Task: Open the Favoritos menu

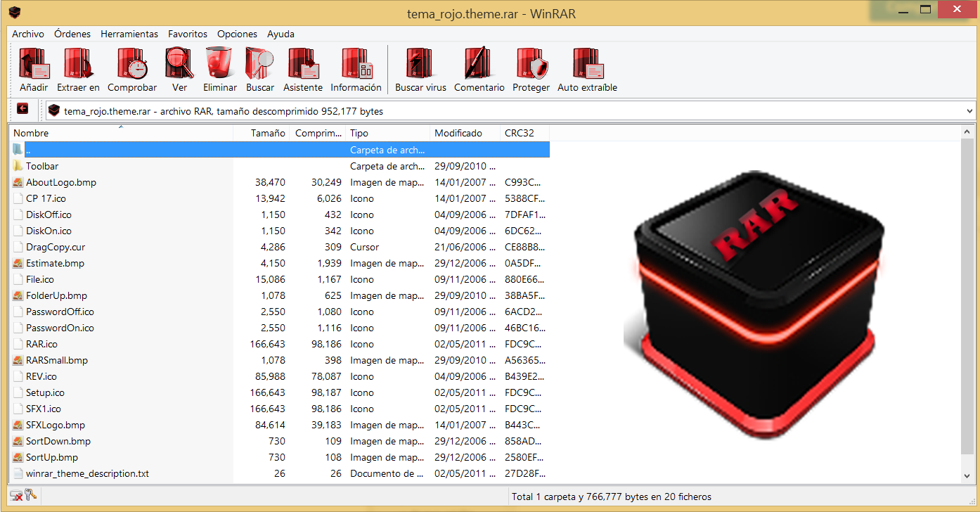Action: pos(188,34)
